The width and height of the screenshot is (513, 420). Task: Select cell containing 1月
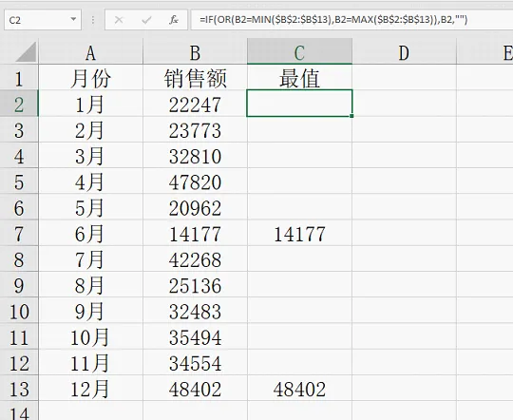point(90,104)
